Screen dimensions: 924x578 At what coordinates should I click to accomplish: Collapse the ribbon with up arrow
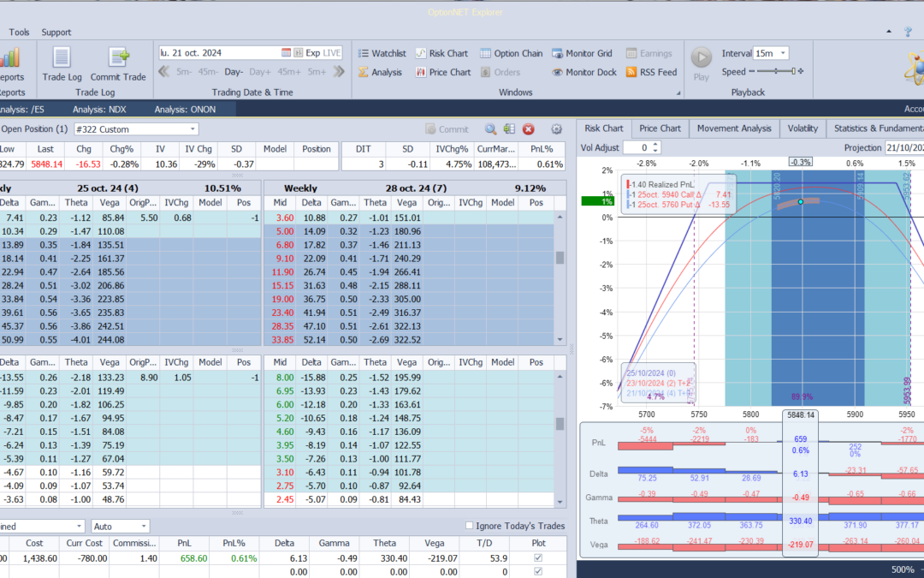[889, 32]
